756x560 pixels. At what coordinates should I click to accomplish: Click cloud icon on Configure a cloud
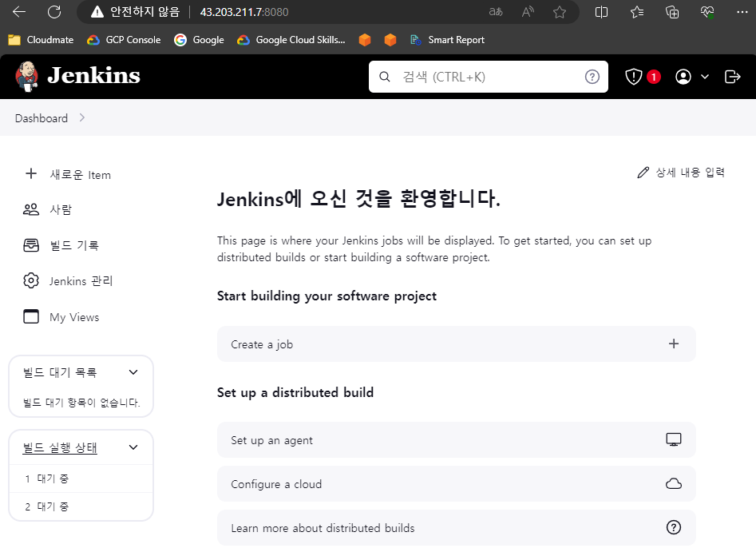pyautogui.click(x=674, y=483)
